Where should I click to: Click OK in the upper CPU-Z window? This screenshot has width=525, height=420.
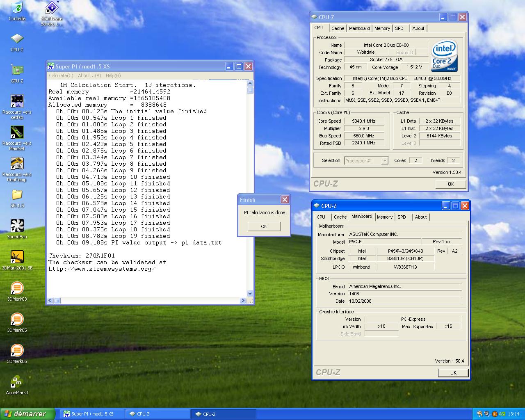(x=451, y=184)
